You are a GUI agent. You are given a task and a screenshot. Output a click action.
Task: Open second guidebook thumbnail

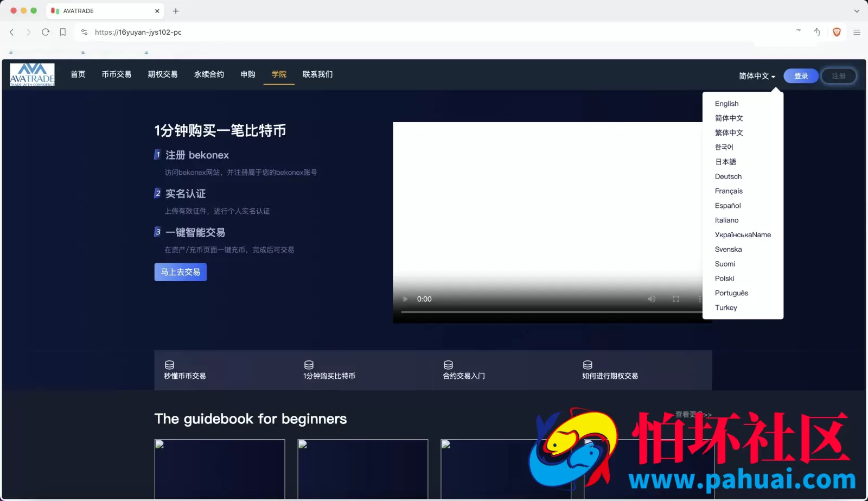pyautogui.click(x=363, y=469)
